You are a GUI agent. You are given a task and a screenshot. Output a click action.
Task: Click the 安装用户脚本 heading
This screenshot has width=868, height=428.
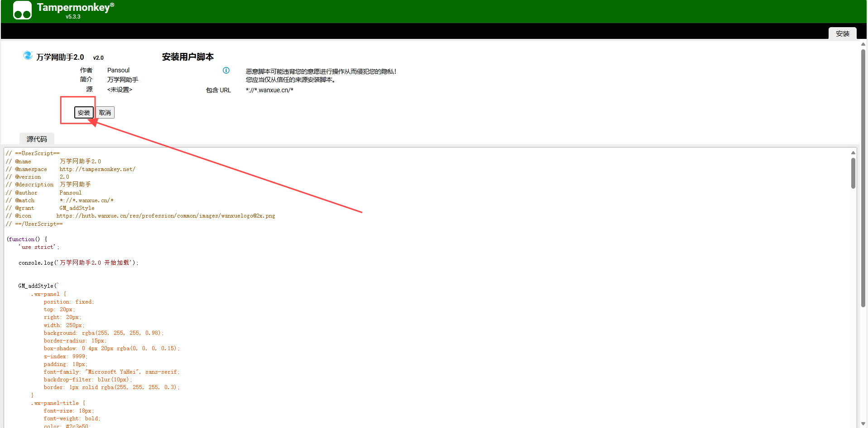click(x=187, y=57)
